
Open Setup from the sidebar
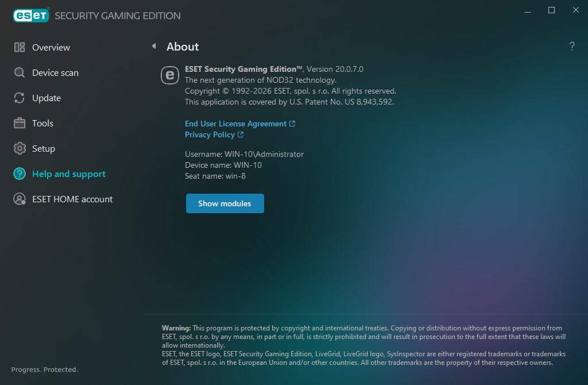click(44, 149)
